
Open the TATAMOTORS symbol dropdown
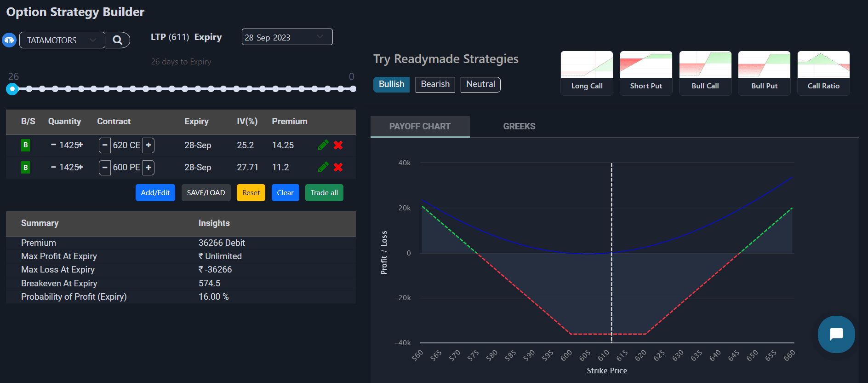[x=62, y=40]
